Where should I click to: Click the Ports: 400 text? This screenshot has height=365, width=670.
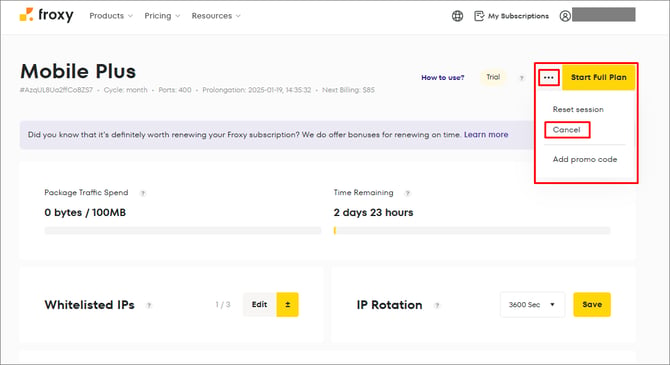pos(175,90)
